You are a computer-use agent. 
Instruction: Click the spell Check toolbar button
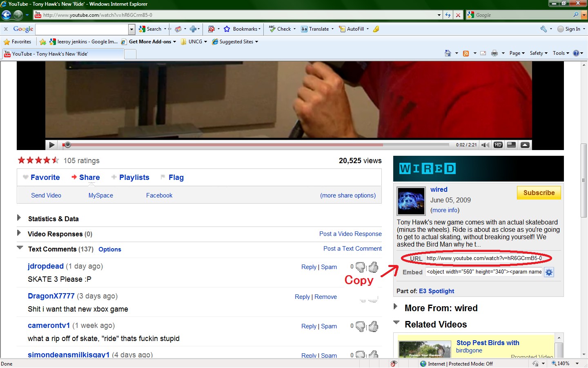tap(281, 29)
